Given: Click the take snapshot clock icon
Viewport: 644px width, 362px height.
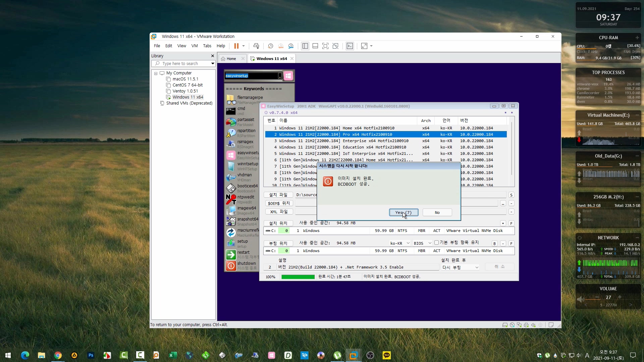Looking at the screenshot, I should pos(270,46).
